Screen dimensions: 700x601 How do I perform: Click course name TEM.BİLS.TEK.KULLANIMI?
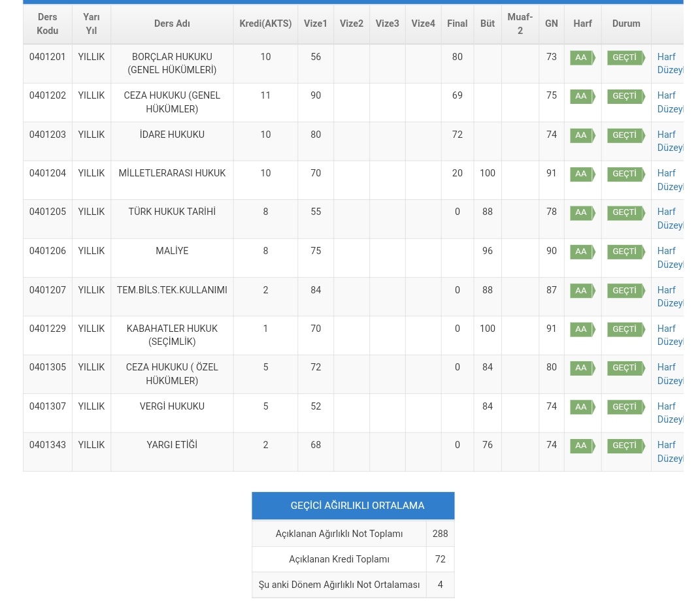coord(172,290)
